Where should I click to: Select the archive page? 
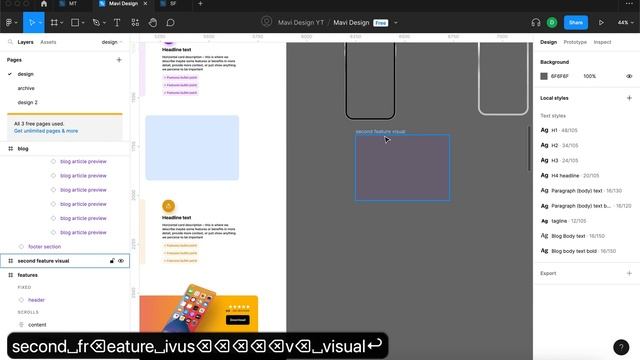pyautogui.click(x=26, y=88)
